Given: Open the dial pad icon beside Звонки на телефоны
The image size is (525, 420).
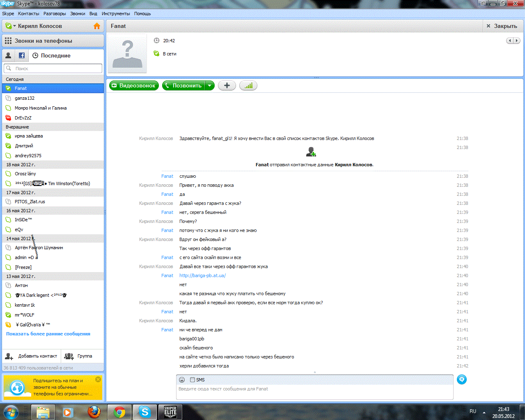Looking at the screenshot, I should pos(8,41).
